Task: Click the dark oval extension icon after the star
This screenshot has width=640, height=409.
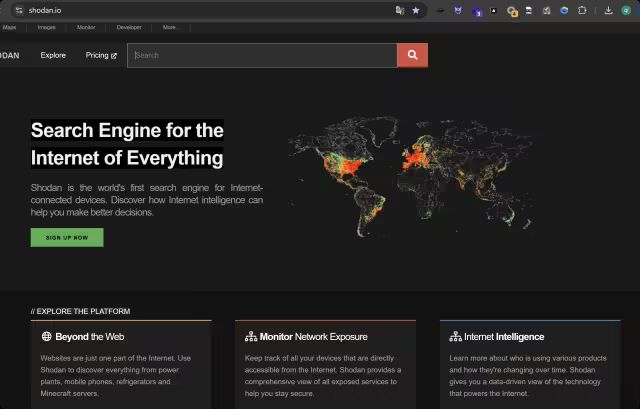Action: [x=440, y=10]
